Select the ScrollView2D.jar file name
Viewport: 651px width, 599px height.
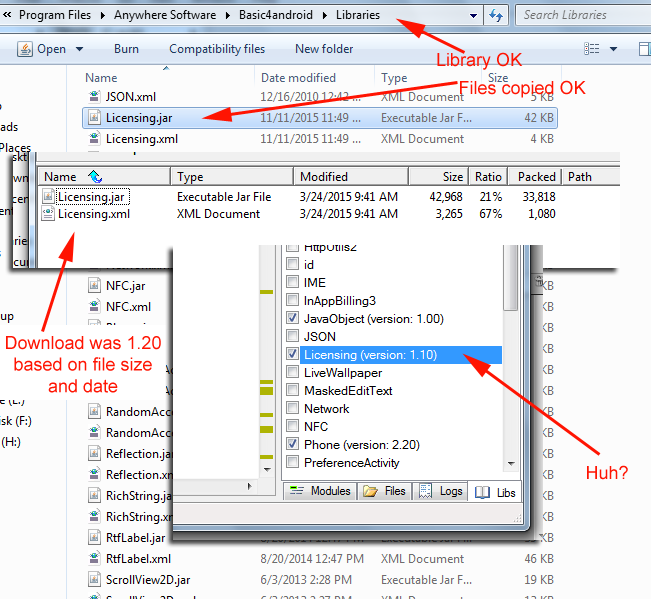click(x=148, y=579)
